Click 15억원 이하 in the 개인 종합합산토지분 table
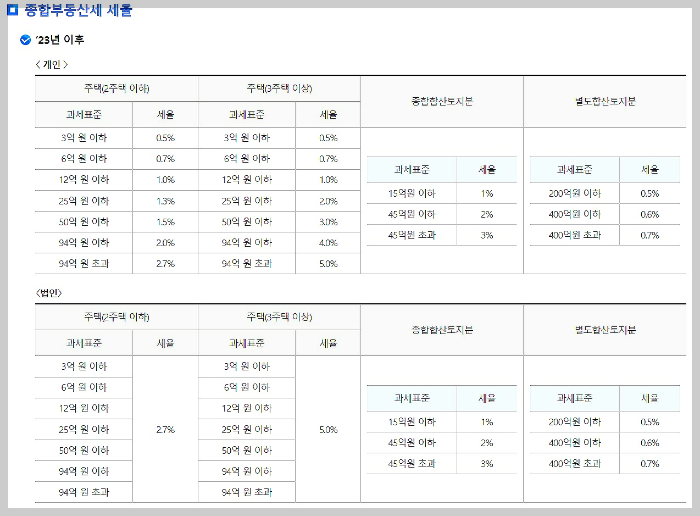Image resolution: width=700 pixels, height=516 pixels. click(412, 193)
